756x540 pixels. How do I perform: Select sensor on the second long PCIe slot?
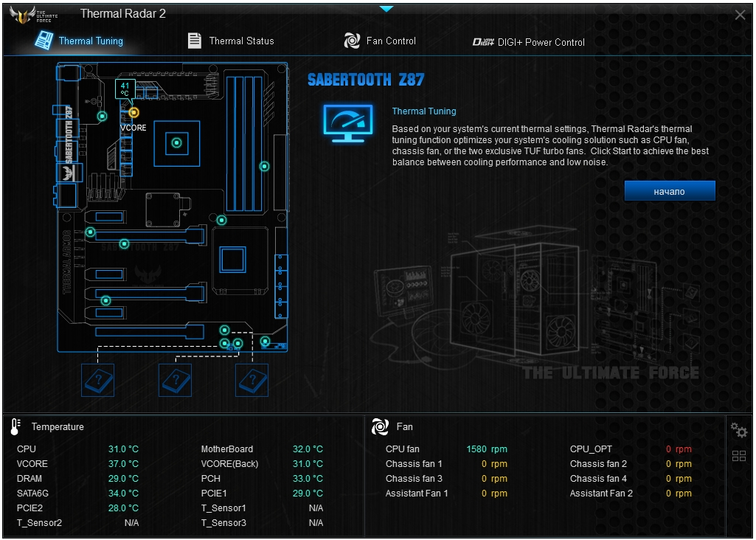click(x=105, y=301)
